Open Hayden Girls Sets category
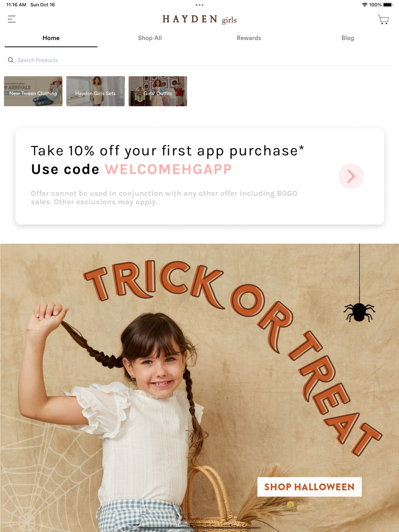The image size is (399, 532). pyautogui.click(x=95, y=91)
